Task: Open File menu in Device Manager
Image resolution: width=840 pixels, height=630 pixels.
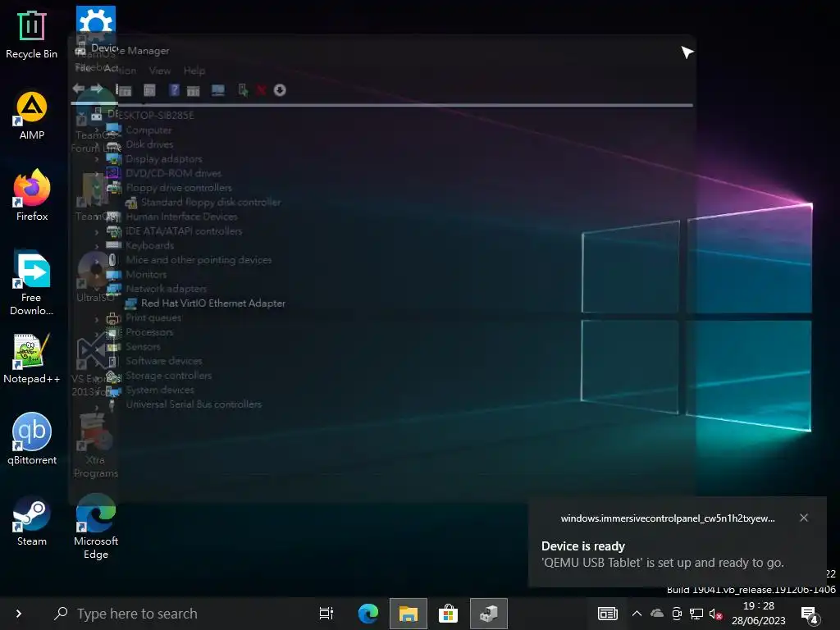Action: tap(83, 68)
